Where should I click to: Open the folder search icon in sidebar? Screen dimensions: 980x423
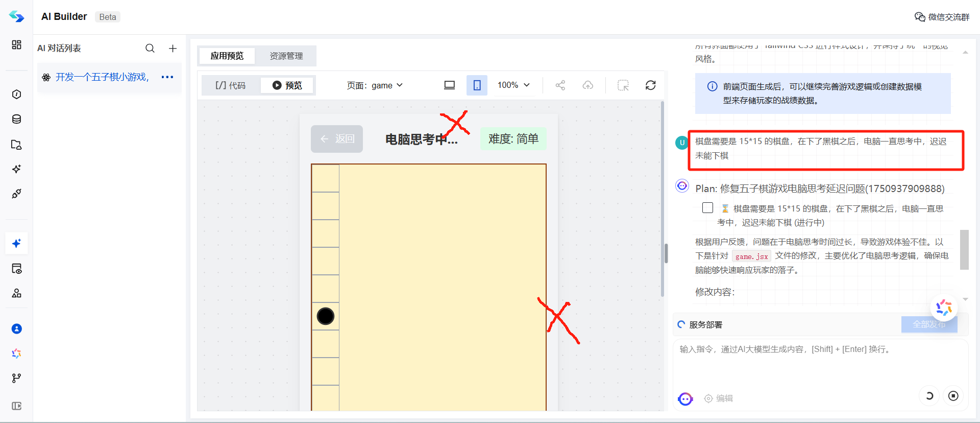point(16,145)
